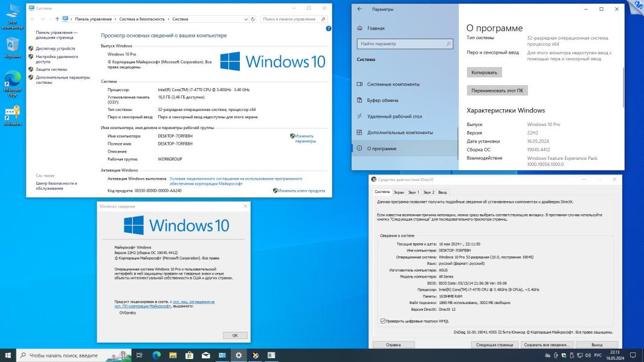
Task: Click the control panel search magnifier icon
Action: 323,19
